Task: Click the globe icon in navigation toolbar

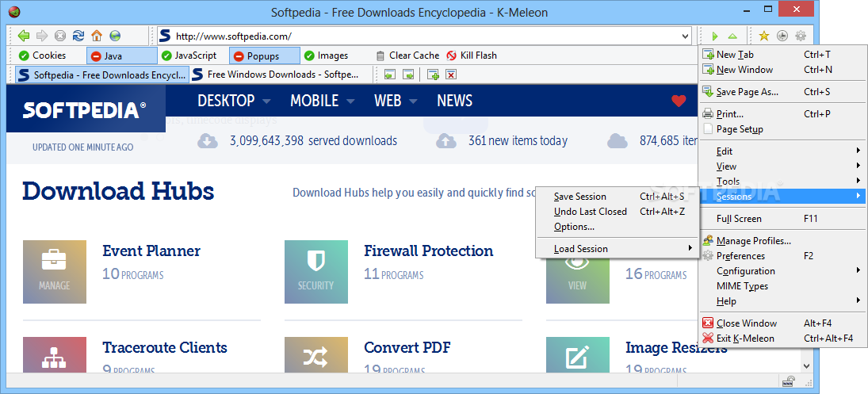Action: point(115,36)
